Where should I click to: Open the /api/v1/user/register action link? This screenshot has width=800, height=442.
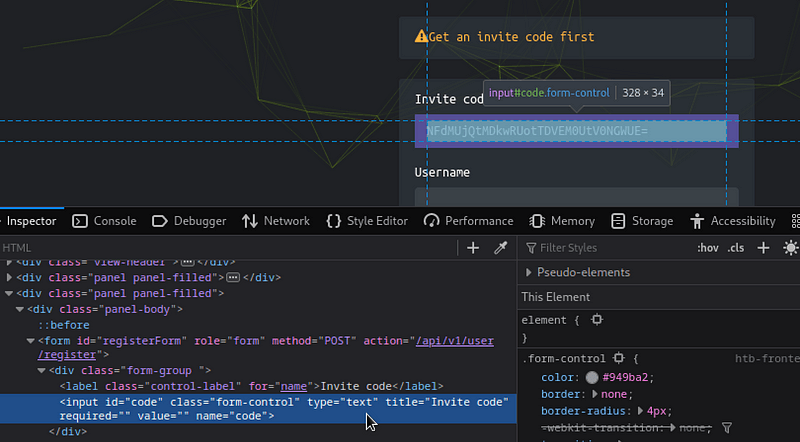pyautogui.click(x=454, y=341)
